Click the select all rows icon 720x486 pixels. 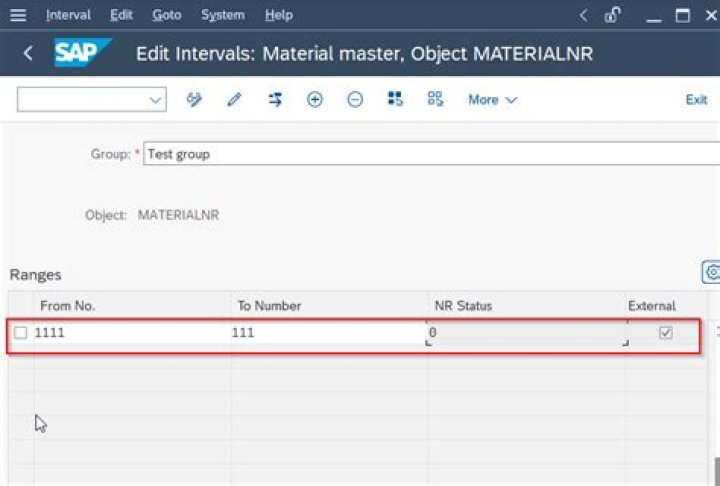(395, 100)
